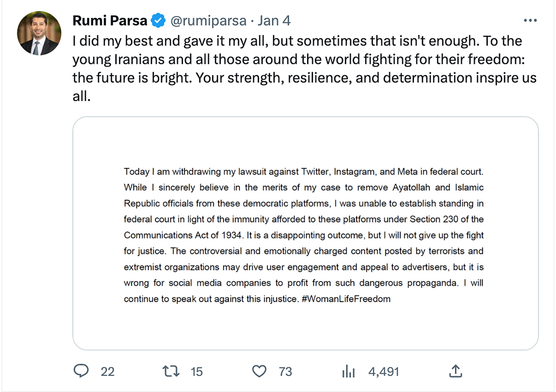Retweet this post using the arrows icon
The width and height of the screenshot is (556, 392).
click(x=171, y=371)
